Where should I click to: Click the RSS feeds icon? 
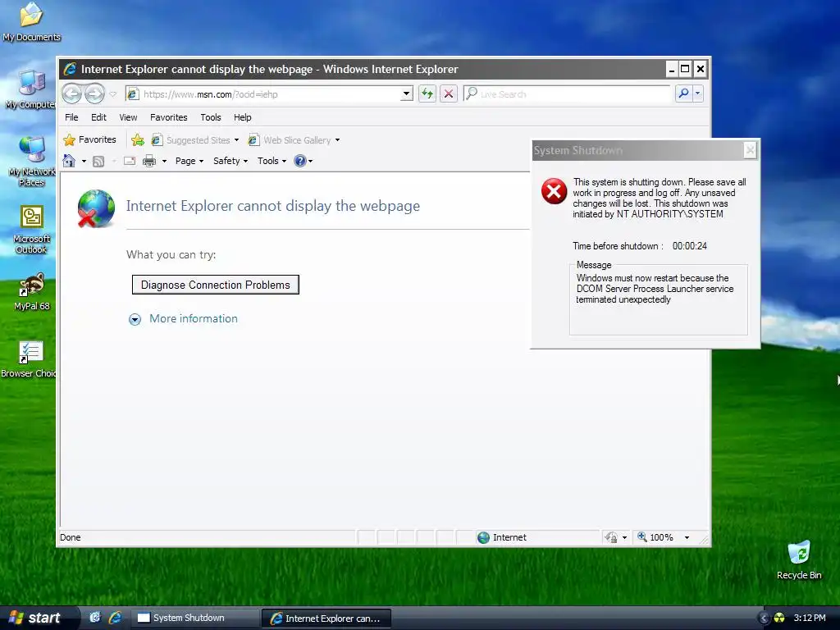[x=98, y=162]
